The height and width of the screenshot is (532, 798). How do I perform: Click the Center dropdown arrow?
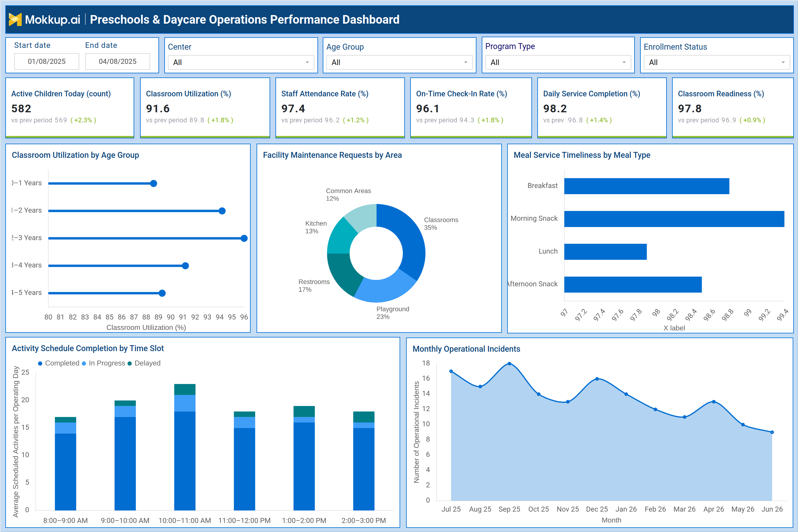click(x=307, y=62)
